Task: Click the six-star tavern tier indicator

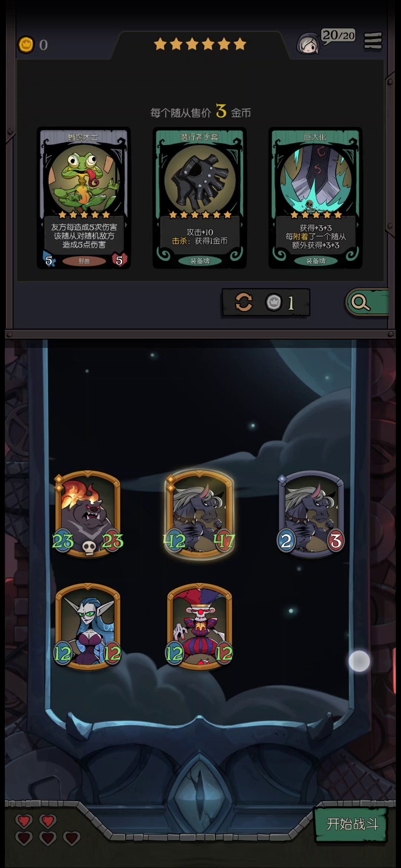Action: pos(200,44)
